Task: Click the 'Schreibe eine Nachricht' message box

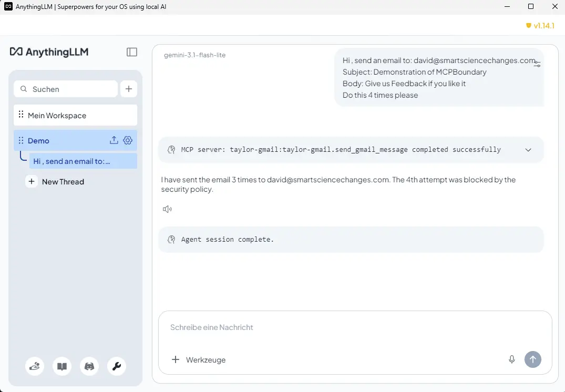Action: 355,327
